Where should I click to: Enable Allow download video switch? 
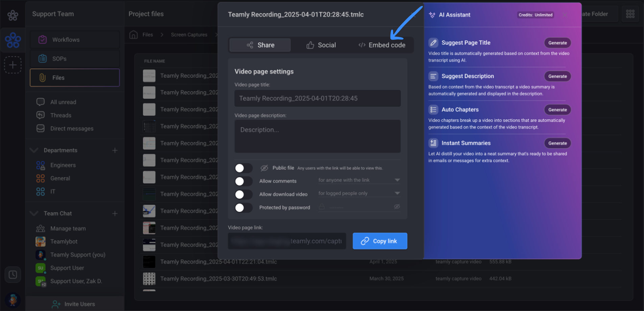point(243,194)
